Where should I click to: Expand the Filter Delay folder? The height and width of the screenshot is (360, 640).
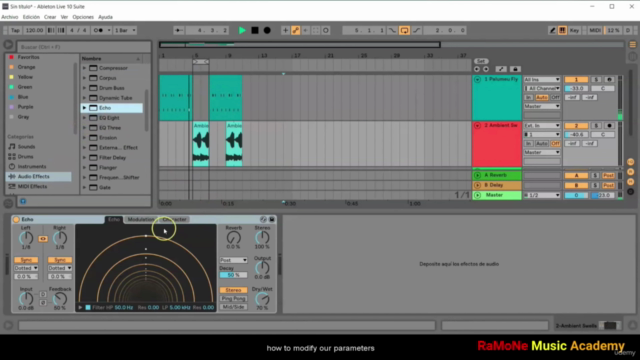[84, 158]
